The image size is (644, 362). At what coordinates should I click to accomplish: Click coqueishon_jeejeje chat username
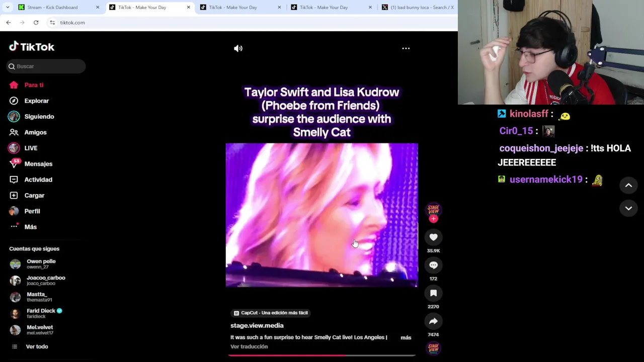pyautogui.click(x=541, y=148)
